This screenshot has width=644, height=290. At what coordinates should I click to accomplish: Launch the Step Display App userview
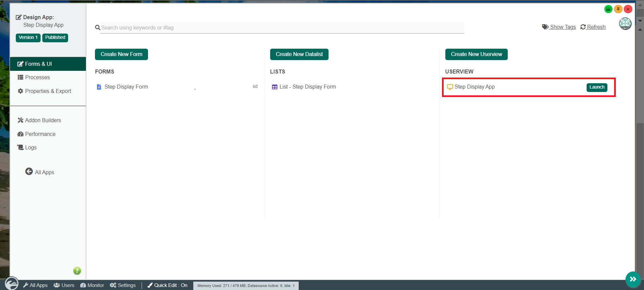point(597,87)
